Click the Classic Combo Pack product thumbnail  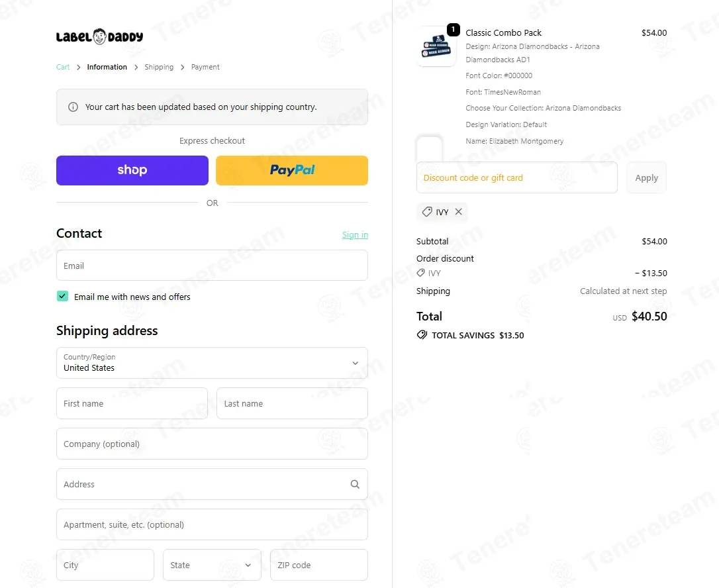click(x=436, y=47)
